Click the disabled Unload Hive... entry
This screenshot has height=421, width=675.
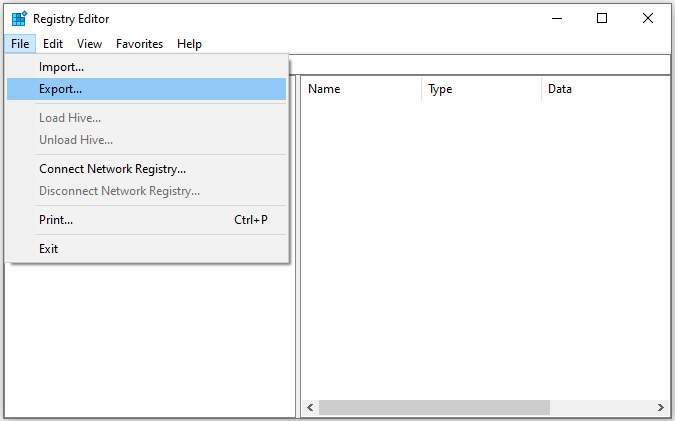coord(146,140)
